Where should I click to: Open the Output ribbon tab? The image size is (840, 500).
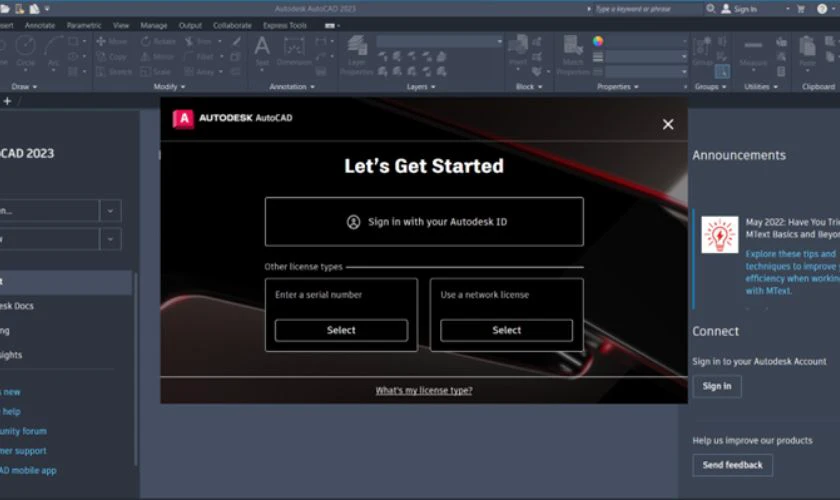[x=190, y=25]
